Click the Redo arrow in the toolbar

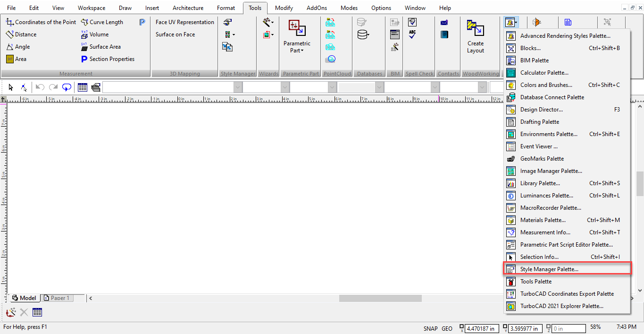click(53, 87)
